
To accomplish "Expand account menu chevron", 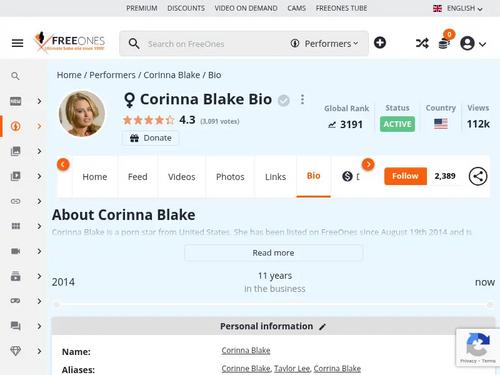I will point(482,44).
